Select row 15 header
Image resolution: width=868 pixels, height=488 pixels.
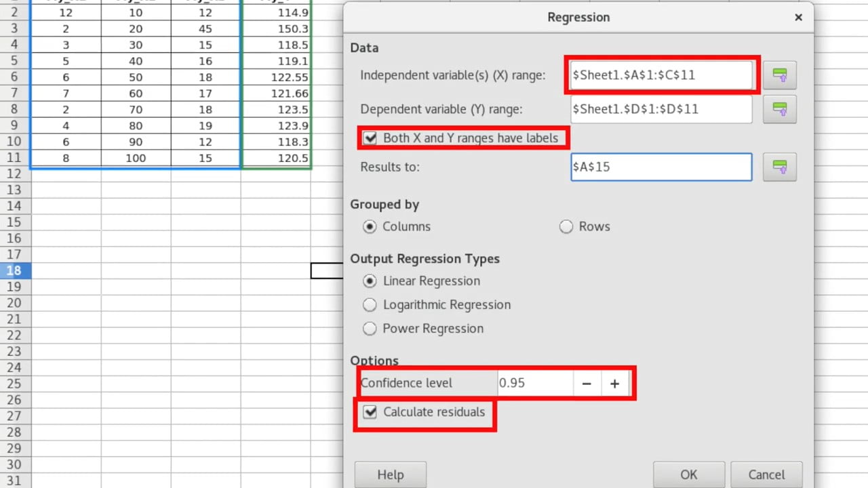14,222
